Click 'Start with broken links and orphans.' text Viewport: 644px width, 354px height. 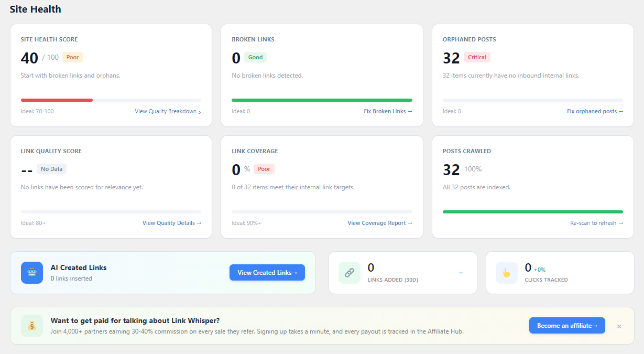pyautogui.click(x=71, y=76)
